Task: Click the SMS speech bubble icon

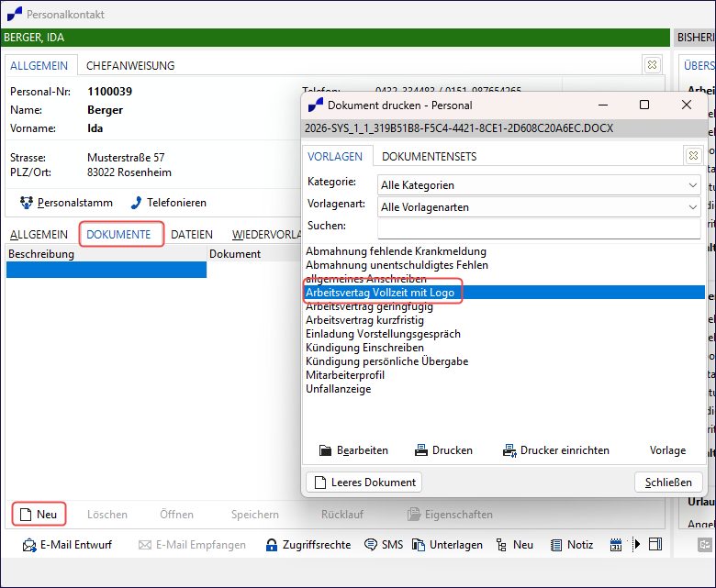Action: click(x=371, y=545)
